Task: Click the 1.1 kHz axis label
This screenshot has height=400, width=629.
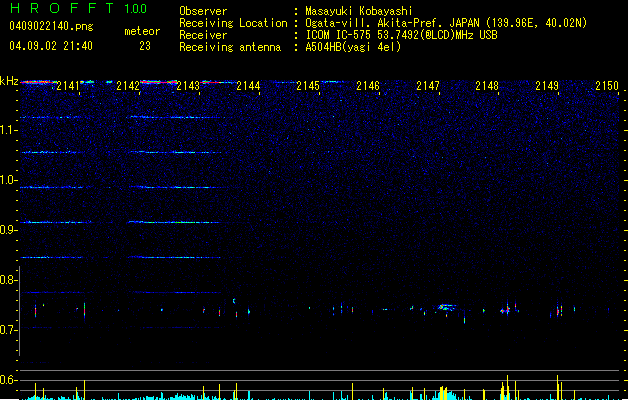Action: coord(9,131)
